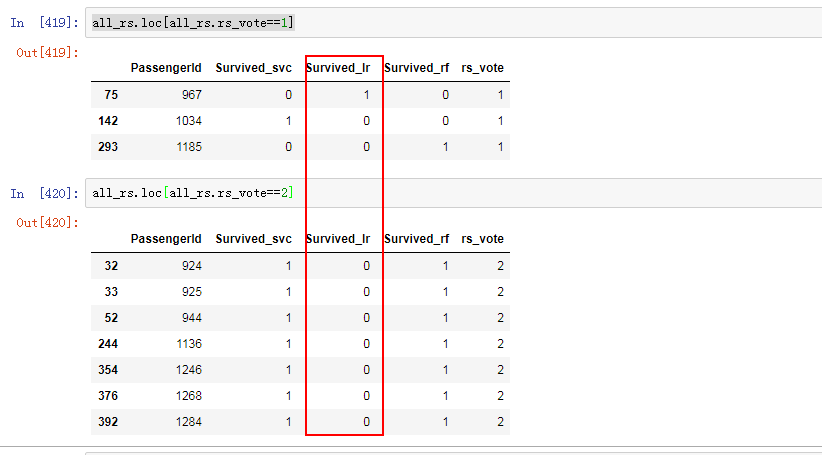Click rs_vote header in Out[420] table

pyautogui.click(x=482, y=239)
